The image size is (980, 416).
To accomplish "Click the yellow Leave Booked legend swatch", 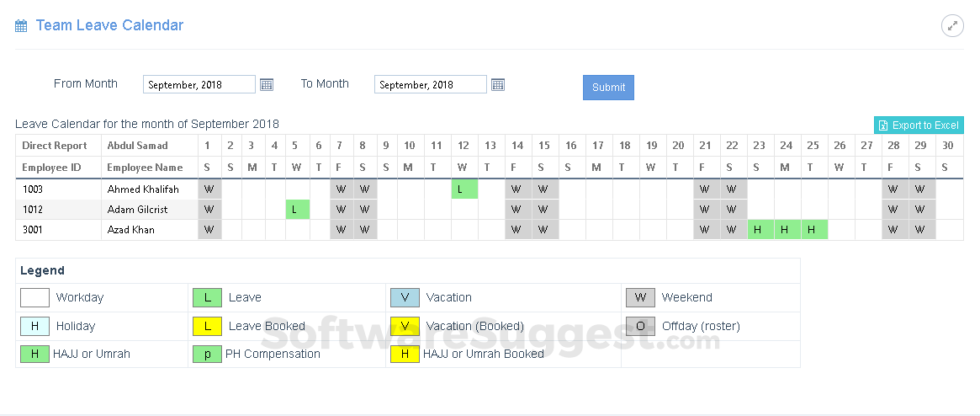I will [x=207, y=326].
